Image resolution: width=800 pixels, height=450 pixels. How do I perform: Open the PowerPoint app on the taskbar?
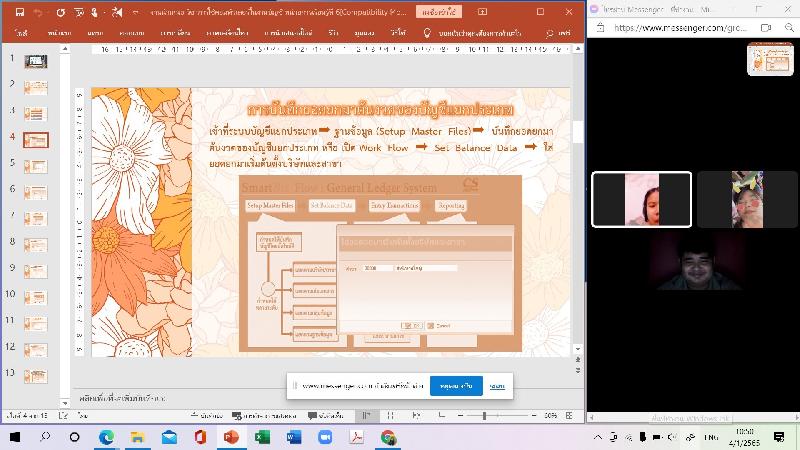click(x=229, y=437)
